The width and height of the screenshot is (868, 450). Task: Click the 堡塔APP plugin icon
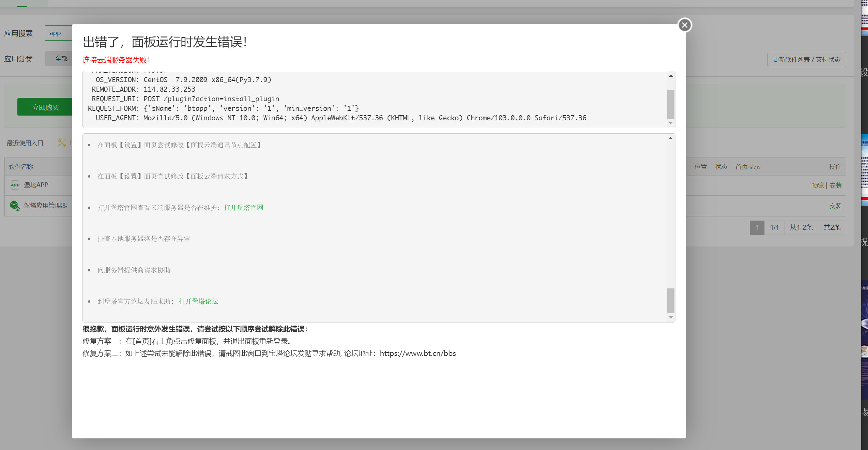click(15, 185)
